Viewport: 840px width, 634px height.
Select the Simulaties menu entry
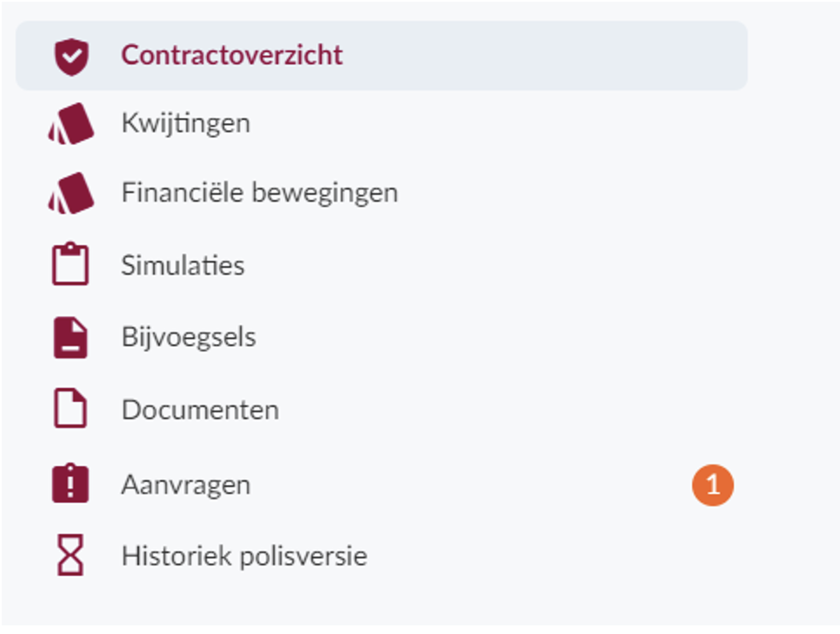click(381, 265)
